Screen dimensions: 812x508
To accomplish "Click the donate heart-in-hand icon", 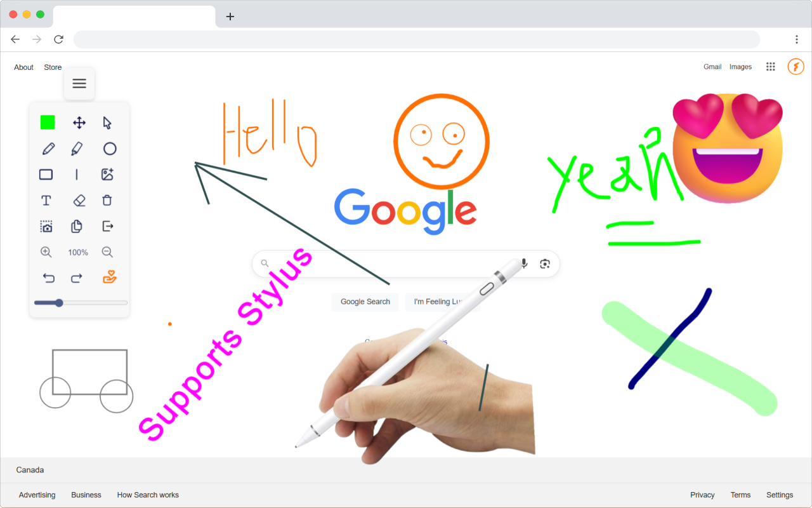I will 109,277.
